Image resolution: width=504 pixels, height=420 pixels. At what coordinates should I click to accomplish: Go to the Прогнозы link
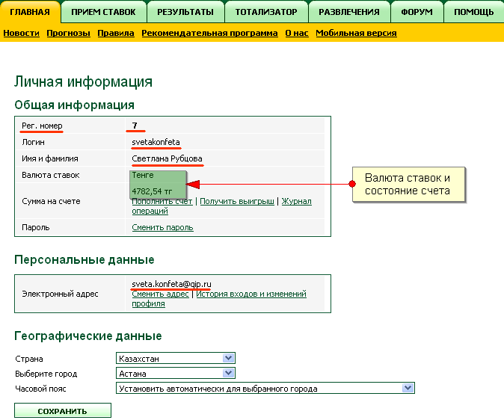[x=68, y=33]
